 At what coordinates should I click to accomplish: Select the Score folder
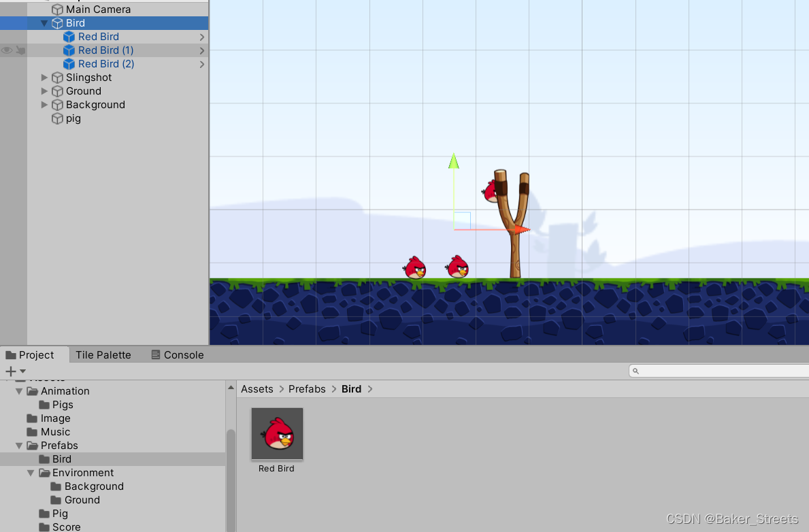(x=60, y=527)
